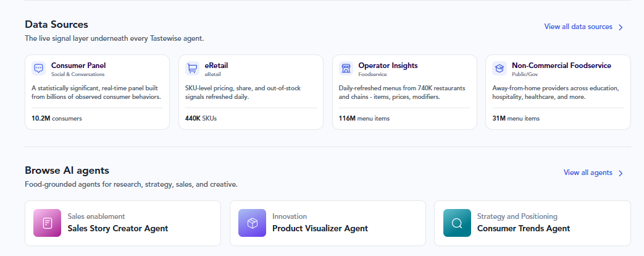
Task: Click the Product Visualizer purple box icon
Action: click(x=252, y=223)
